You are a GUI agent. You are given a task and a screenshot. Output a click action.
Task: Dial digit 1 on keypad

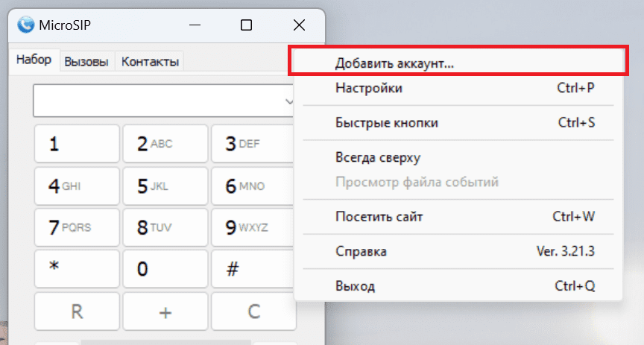(77, 144)
